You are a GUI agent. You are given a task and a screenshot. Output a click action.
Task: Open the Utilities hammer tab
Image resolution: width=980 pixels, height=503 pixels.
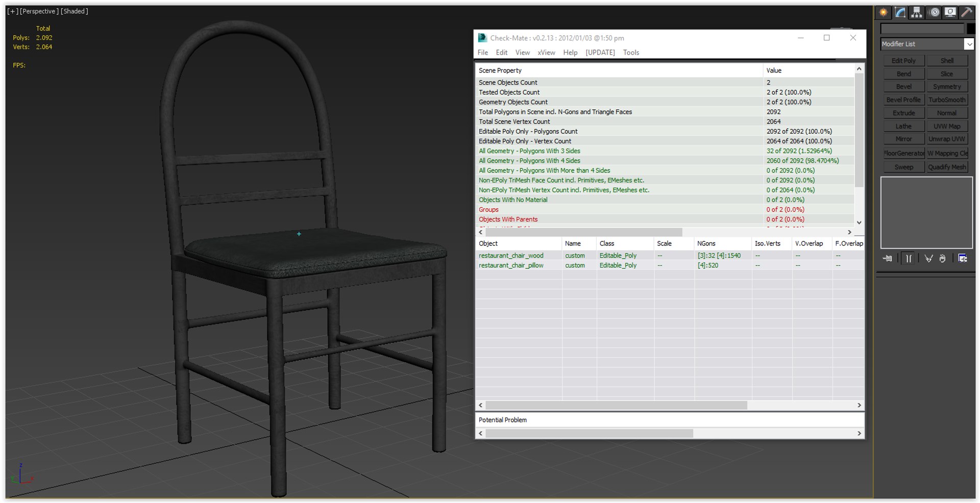967,13
